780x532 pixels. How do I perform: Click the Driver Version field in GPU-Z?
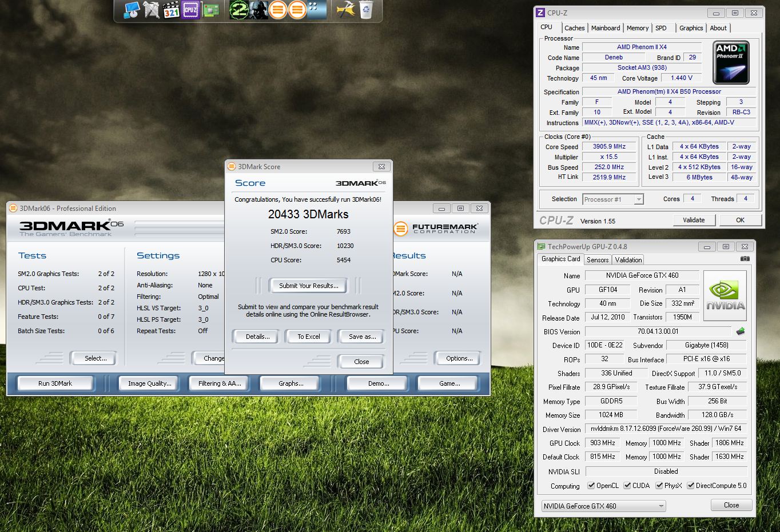point(666,429)
